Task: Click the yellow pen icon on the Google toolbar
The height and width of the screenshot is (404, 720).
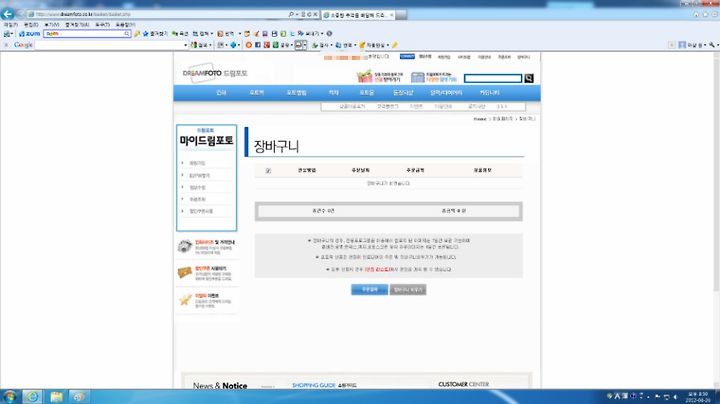Action: tap(394, 45)
